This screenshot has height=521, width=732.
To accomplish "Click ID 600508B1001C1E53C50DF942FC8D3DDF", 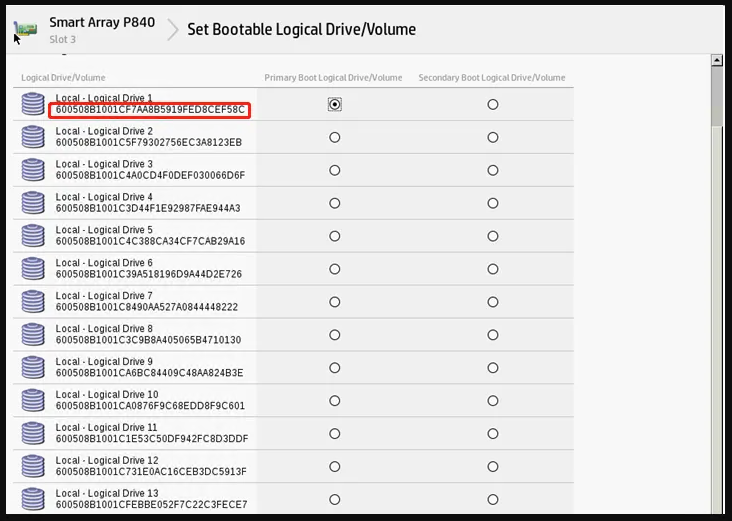I will tap(152, 439).
